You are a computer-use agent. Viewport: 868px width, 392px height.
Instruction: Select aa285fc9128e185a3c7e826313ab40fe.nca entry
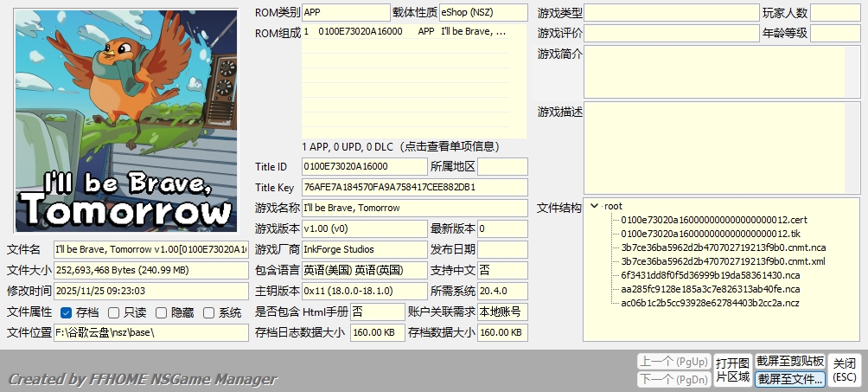(711, 289)
